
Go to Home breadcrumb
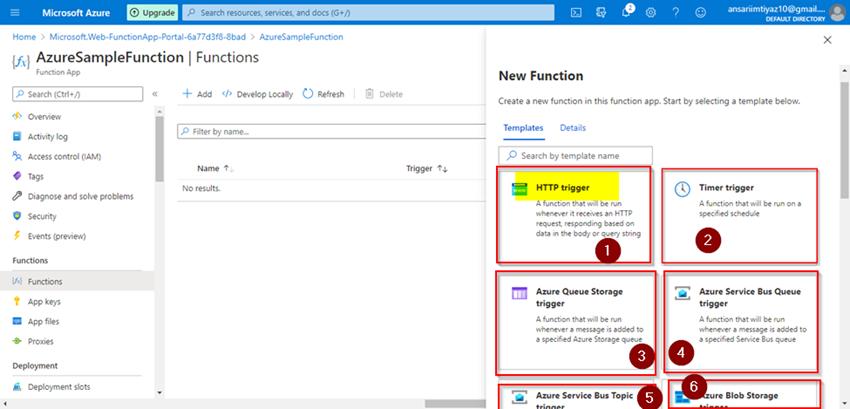click(24, 37)
